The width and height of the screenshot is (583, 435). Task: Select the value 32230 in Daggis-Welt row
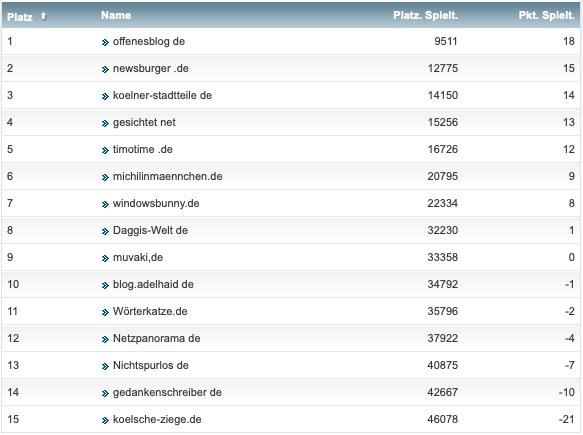point(442,231)
